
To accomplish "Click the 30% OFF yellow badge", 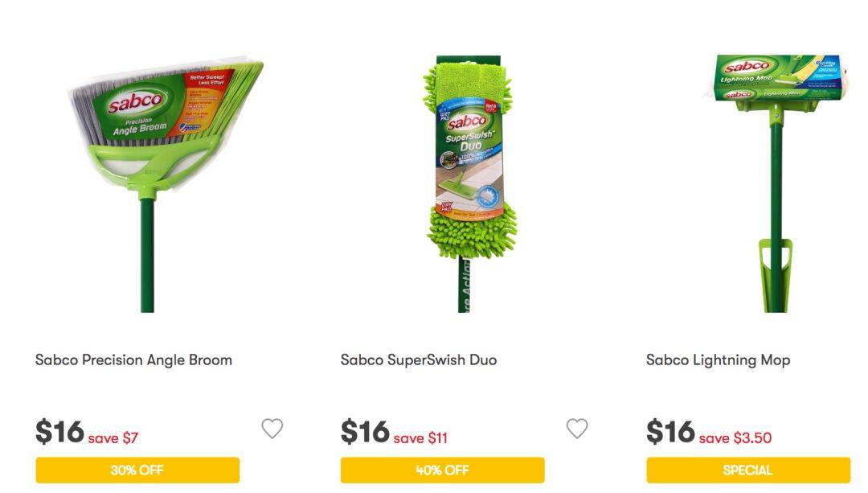I will (137, 470).
